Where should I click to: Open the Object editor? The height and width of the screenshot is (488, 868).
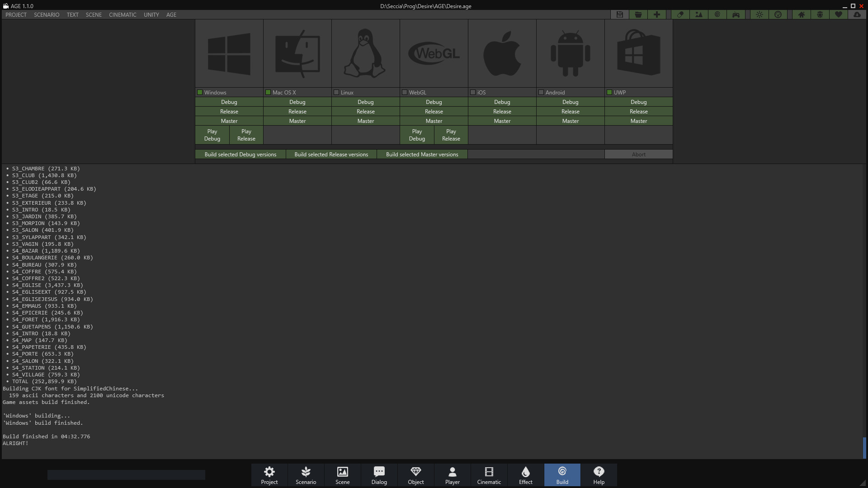coord(415,475)
